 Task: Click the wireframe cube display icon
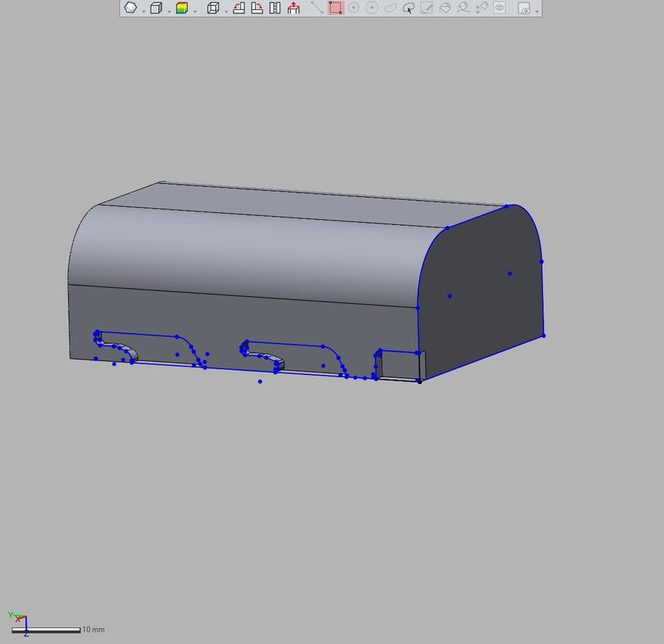click(x=214, y=8)
